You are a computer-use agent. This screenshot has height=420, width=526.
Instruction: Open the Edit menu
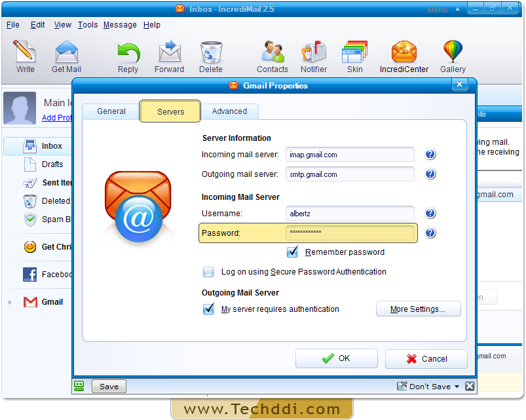pos(37,25)
